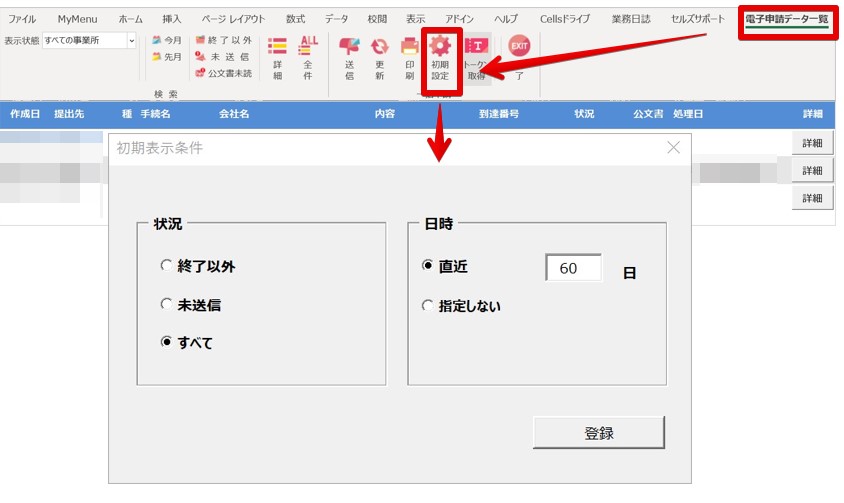Switch to the ホーム tab
The height and width of the screenshot is (503, 844).
click(x=130, y=19)
